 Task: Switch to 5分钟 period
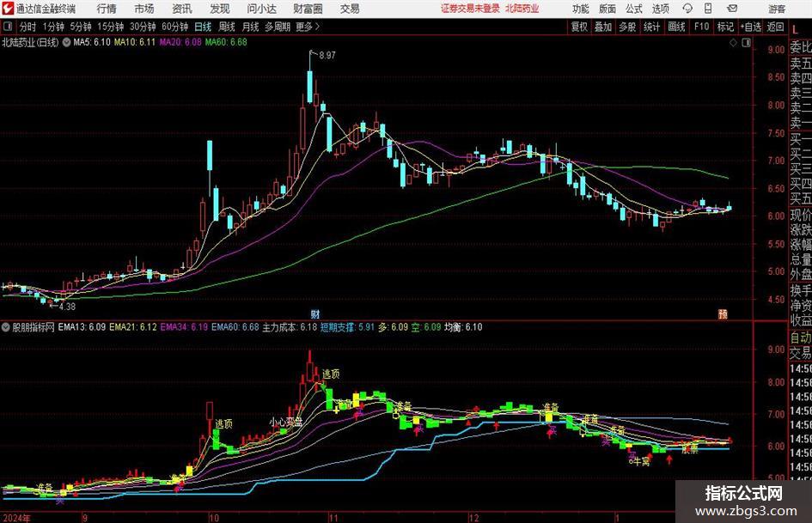point(80,27)
